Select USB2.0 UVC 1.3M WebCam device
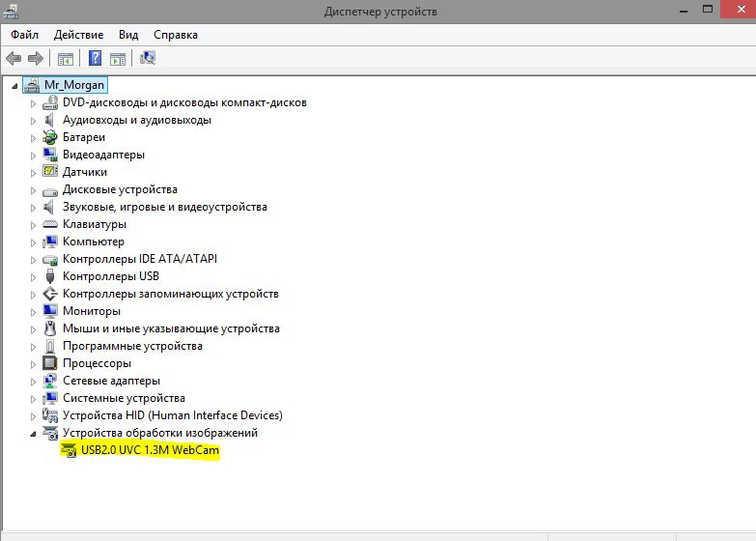 [x=150, y=450]
